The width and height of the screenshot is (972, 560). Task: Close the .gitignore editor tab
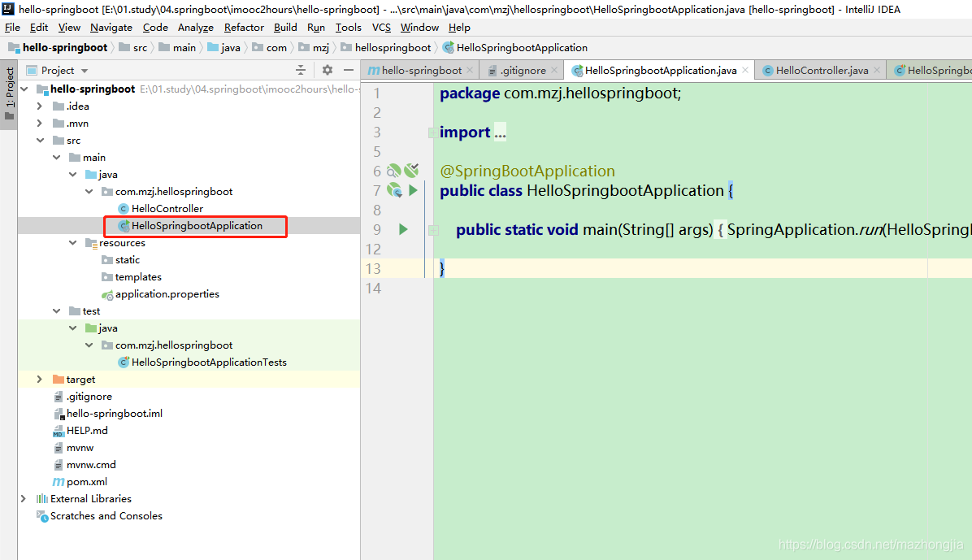tap(554, 70)
